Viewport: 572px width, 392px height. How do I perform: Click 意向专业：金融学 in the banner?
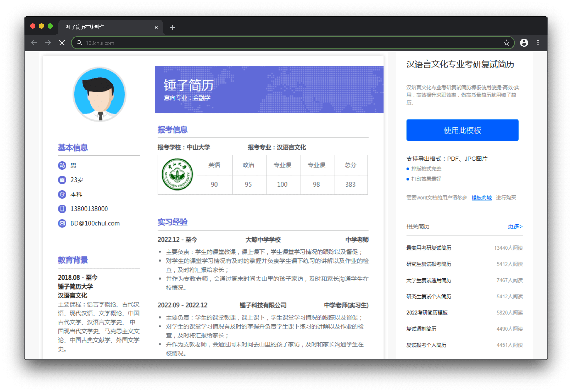point(187,98)
